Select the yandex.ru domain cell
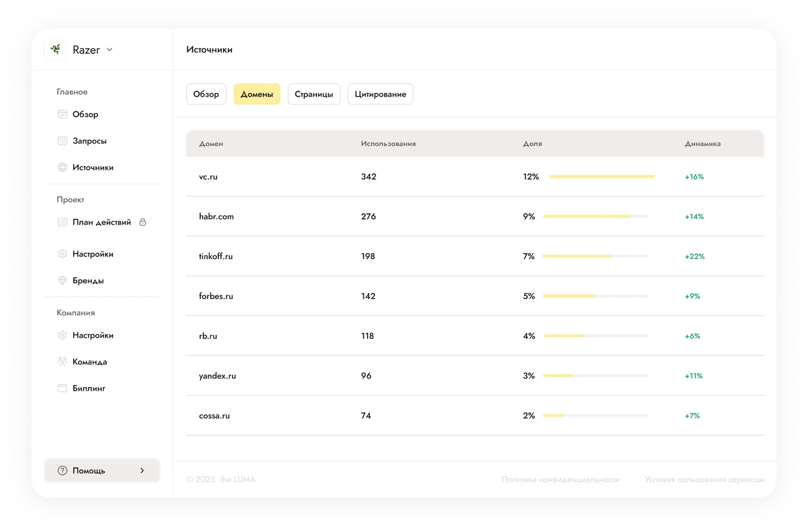 217,376
